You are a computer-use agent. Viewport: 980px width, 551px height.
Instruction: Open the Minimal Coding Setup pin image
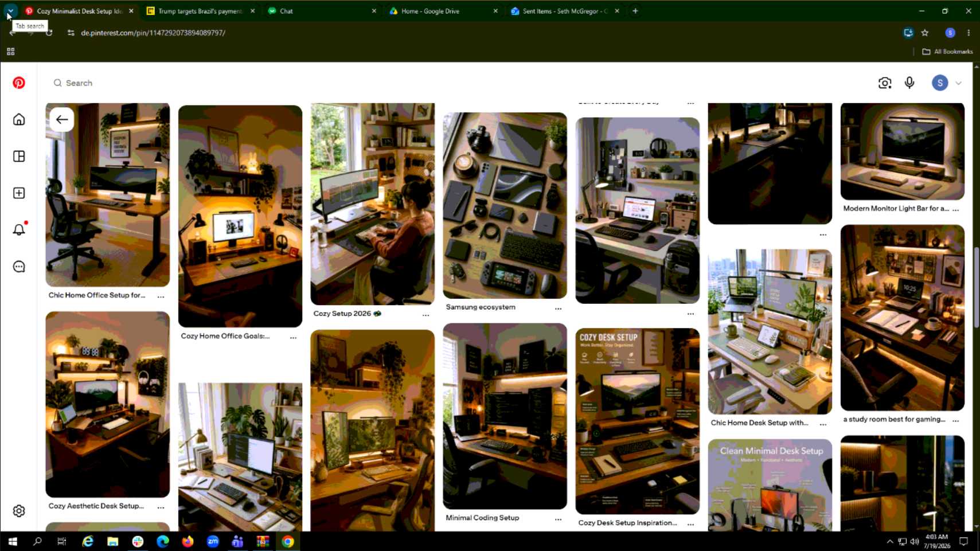[505, 416]
